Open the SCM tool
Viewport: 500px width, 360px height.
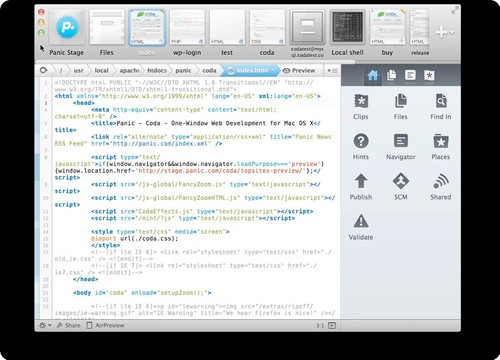click(x=401, y=187)
